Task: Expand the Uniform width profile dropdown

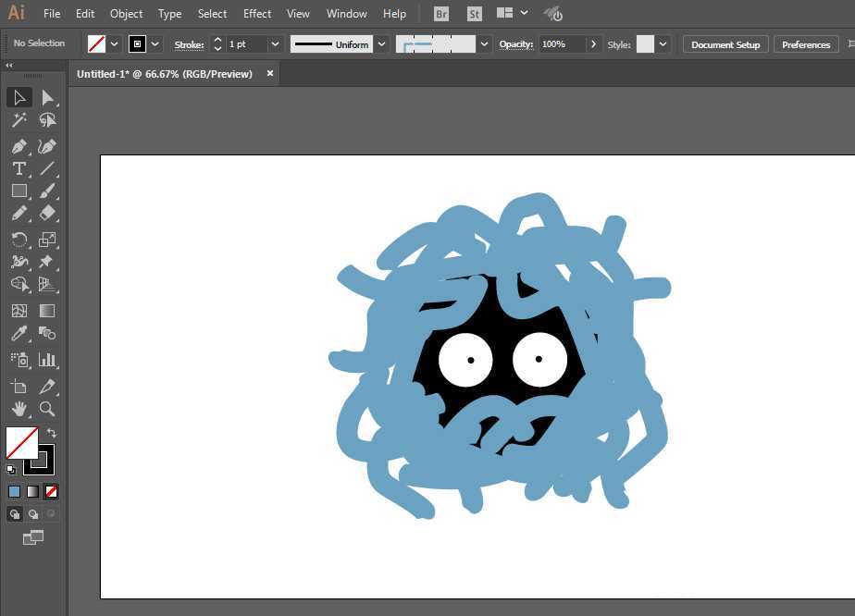Action: pyautogui.click(x=381, y=44)
